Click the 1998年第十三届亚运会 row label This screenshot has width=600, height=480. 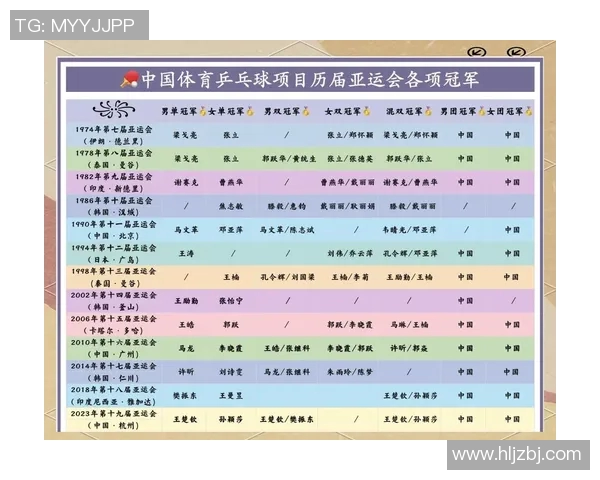(x=114, y=271)
